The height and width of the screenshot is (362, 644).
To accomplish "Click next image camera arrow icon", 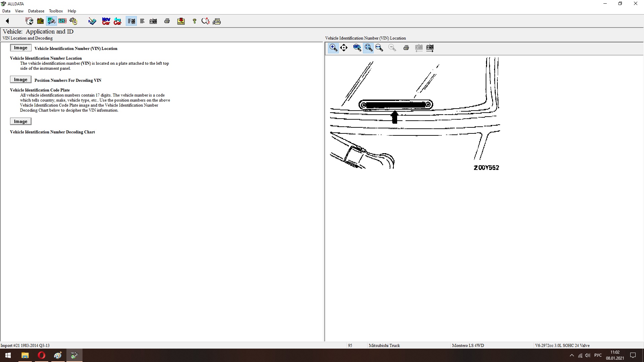I will (430, 48).
